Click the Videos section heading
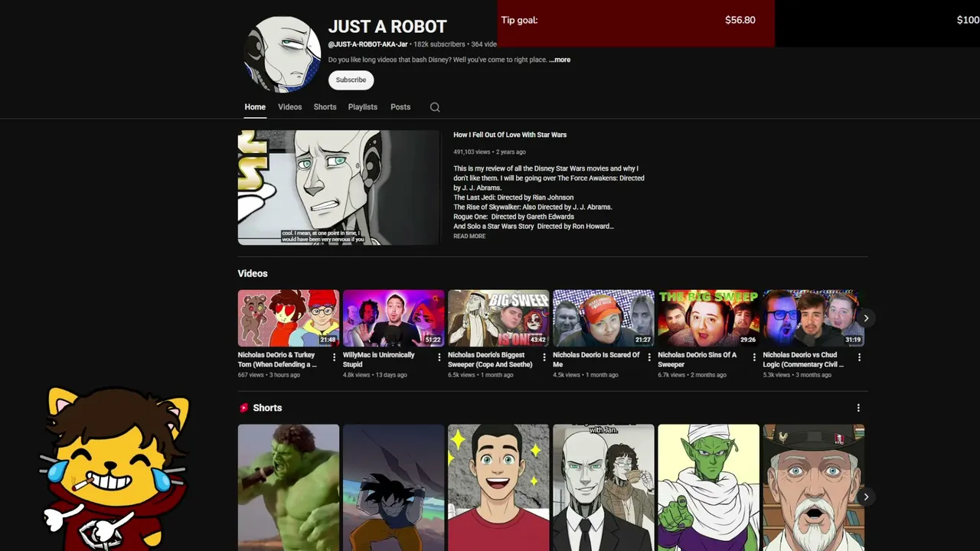Screen dimensions: 980x551 [253, 273]
